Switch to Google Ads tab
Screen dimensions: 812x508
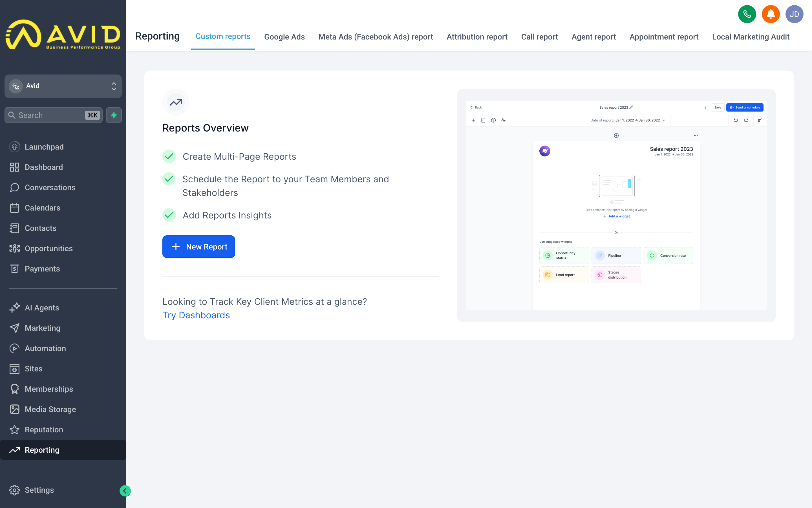click(x=284, y=37)
